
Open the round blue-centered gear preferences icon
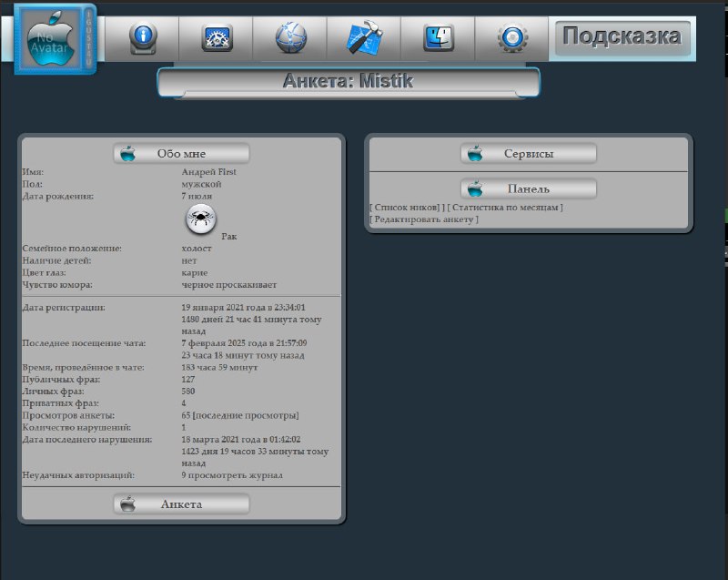511,38
